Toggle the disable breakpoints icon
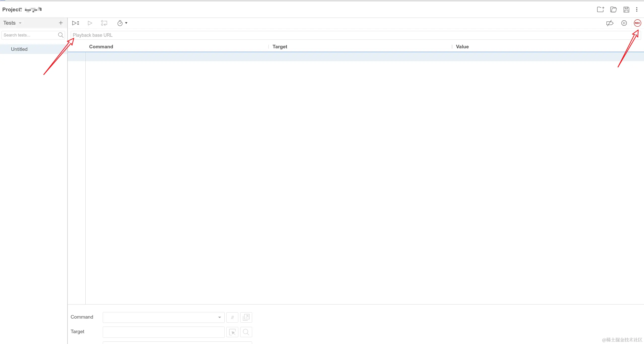The image size is (644, 344). tap(610, 23)
